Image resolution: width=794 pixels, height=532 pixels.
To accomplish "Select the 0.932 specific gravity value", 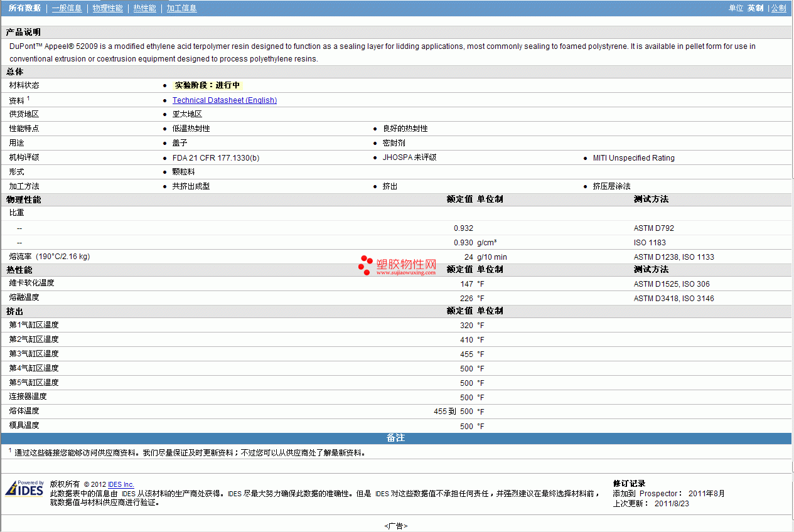I will point(463,228).
